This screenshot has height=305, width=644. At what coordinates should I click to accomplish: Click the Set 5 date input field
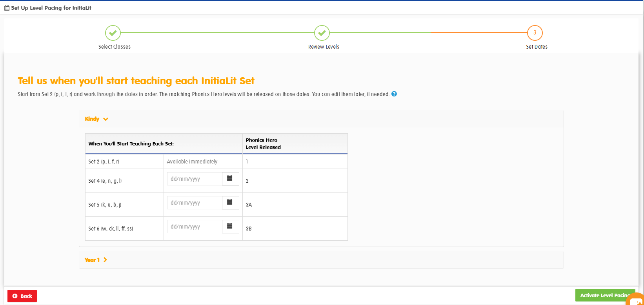coord(195,203)
